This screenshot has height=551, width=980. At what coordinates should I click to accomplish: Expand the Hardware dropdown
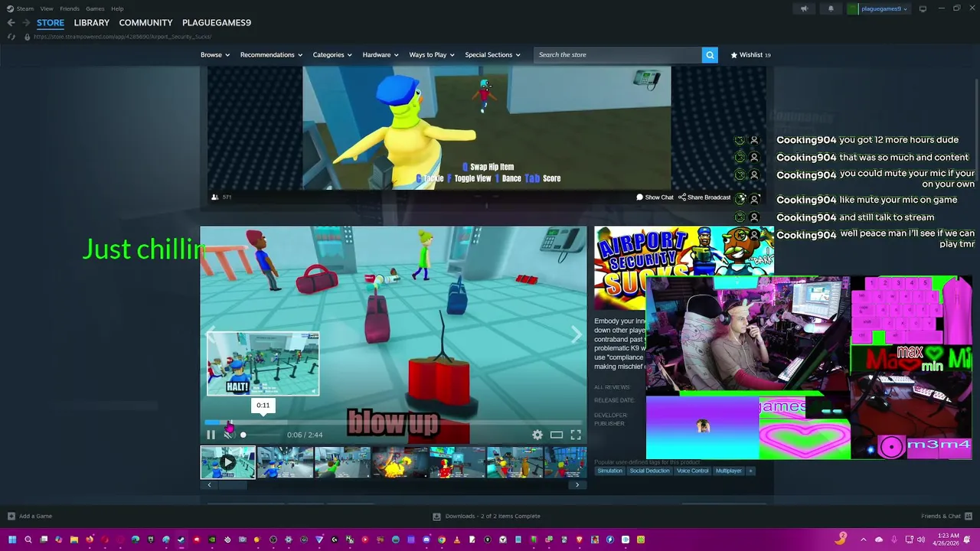tap(381, 55)
